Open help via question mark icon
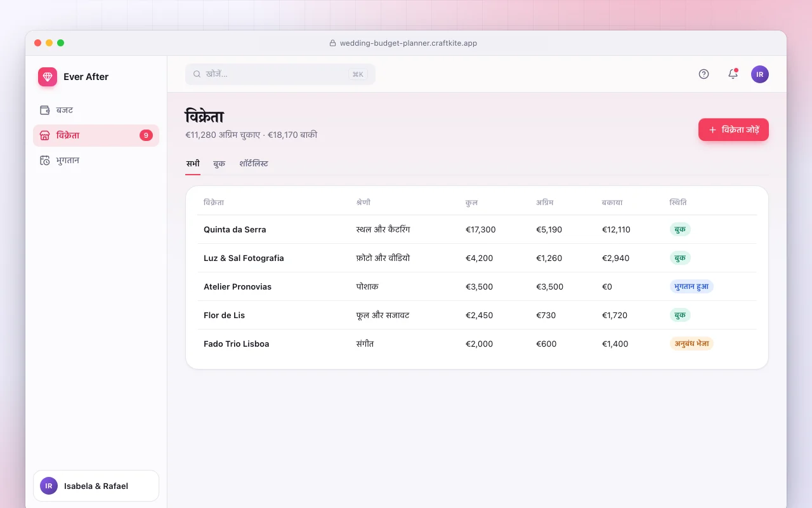Screen dimensions: 812x508 pyautogui.click(x=704, y=74)
